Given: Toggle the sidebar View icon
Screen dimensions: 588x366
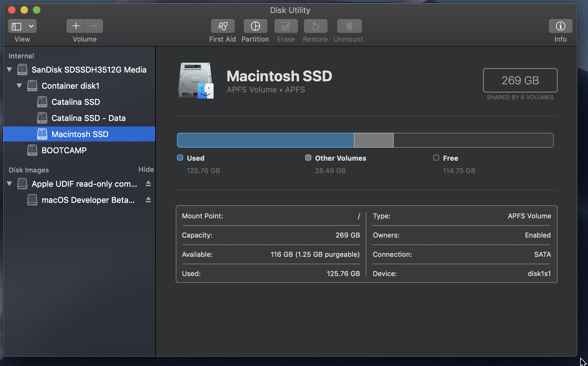Looking at the screenshot, I should (16, 26).
